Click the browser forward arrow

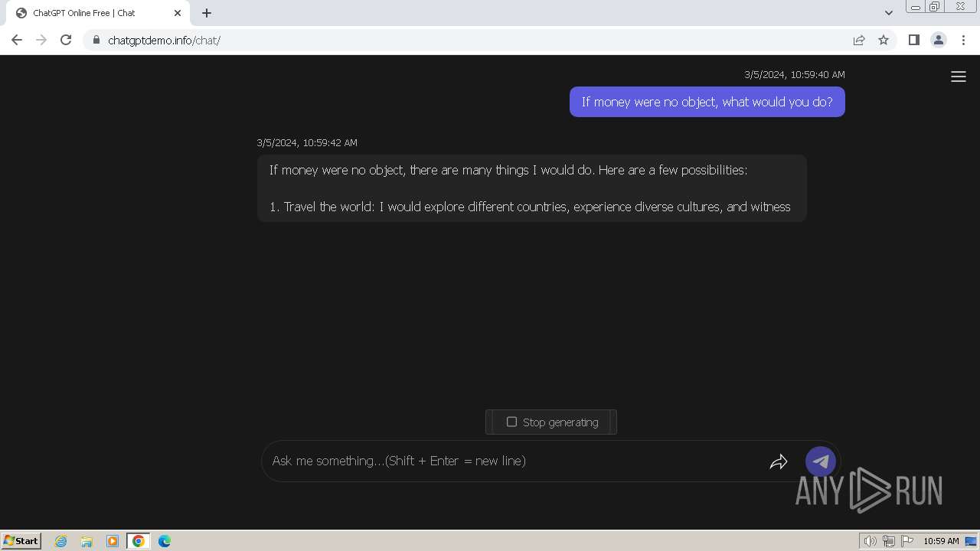41,40
